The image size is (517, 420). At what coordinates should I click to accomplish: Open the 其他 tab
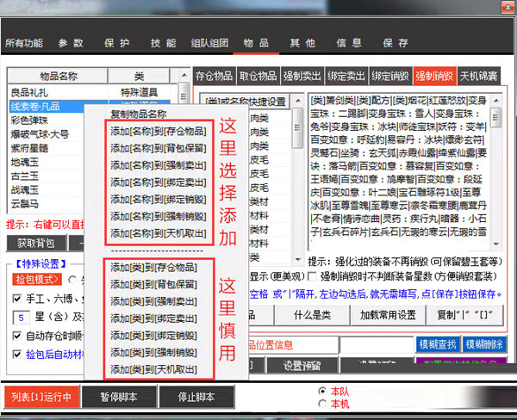(x=302, y=43)
